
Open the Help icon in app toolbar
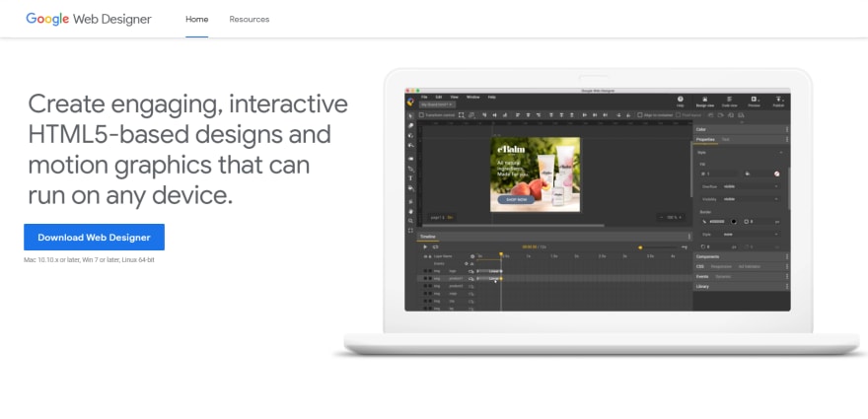681,102
